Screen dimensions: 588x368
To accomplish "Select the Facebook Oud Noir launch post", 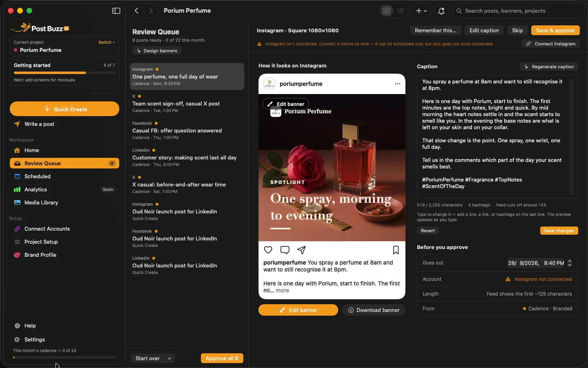I will pyautogui.click(x=187, y=238).
